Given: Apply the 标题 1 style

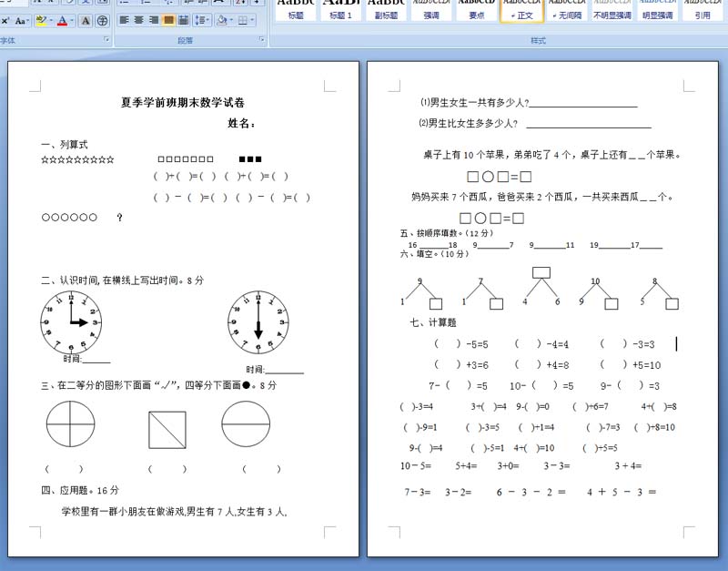Looking at the screenshot, I should (x=340, y=10).
